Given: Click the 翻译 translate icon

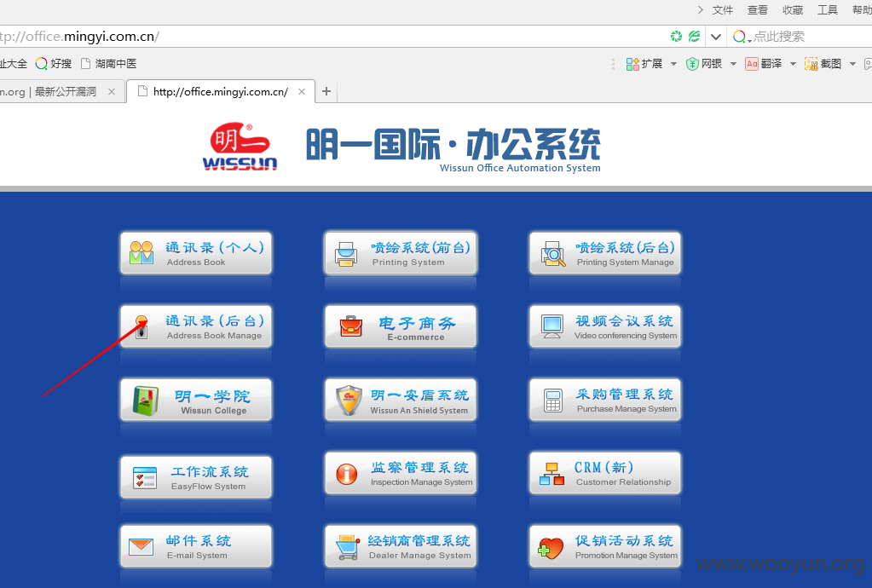Looking at the screenshot, I should click(x=752, y=64).
